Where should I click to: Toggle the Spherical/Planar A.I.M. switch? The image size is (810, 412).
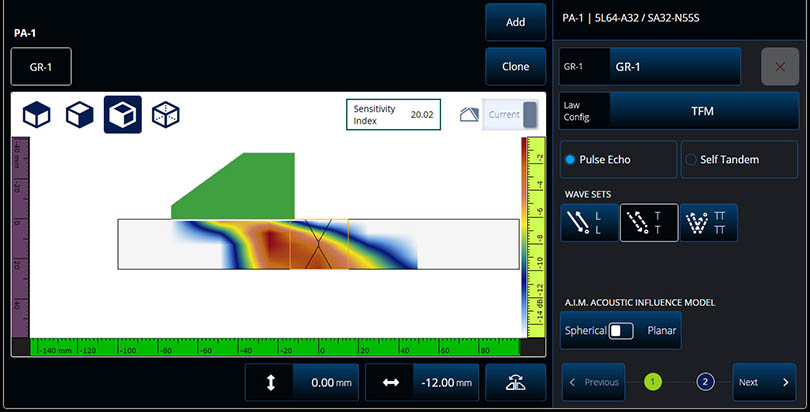tap(621, 330)
